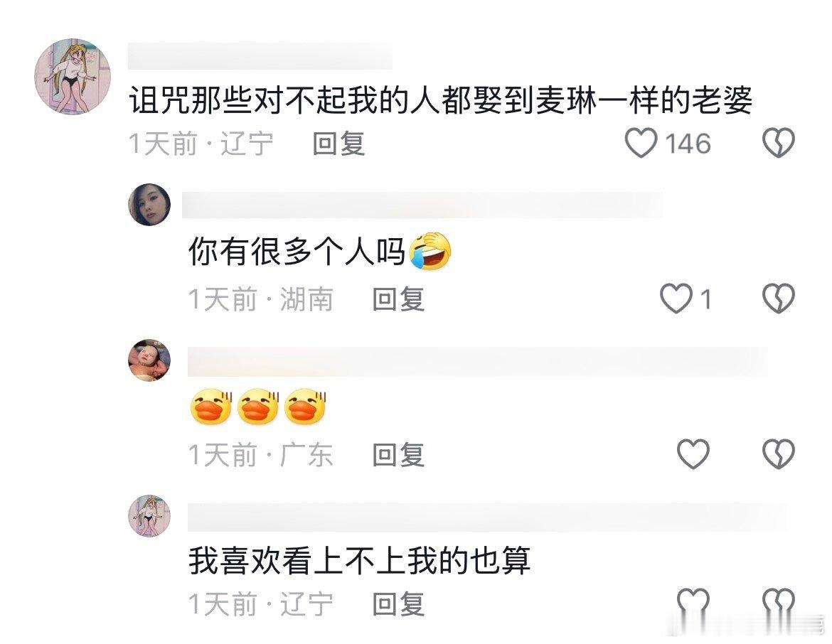832x644 pixels.
Task: Like the last reply from 辽宁
Action: click(693, 602)
